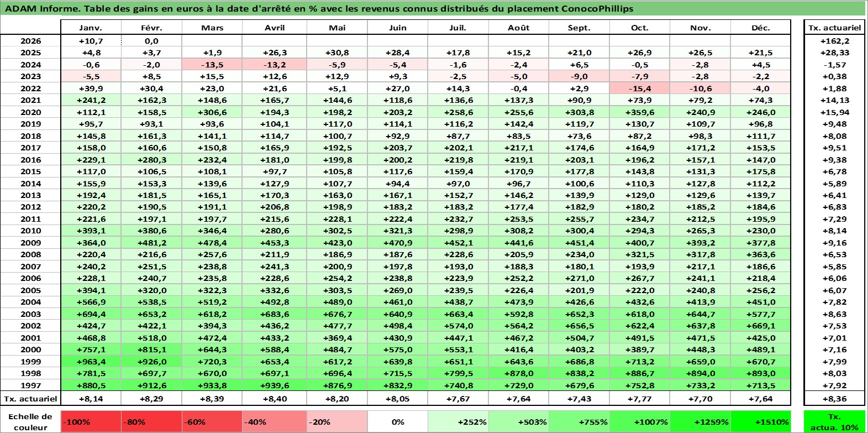Select the +669,1 cell in December 2002

pyautogui.click(x=760, y=326)
